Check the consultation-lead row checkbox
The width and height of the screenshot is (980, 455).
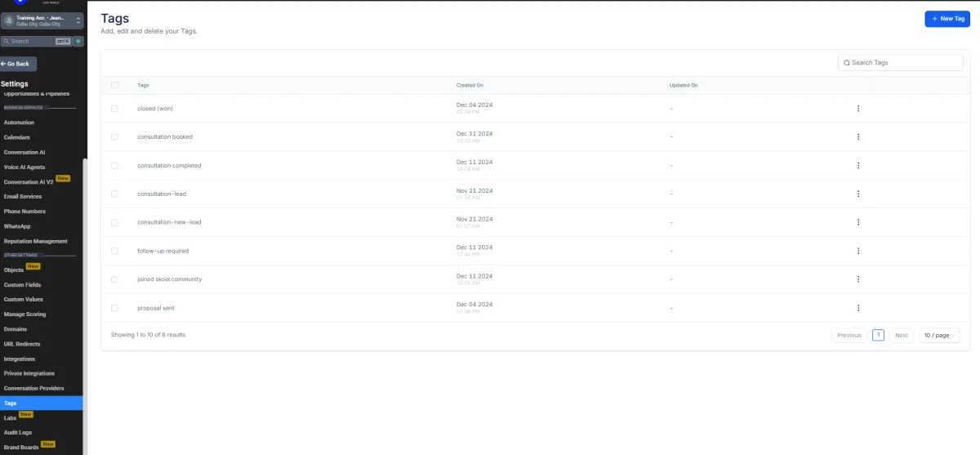114,194
